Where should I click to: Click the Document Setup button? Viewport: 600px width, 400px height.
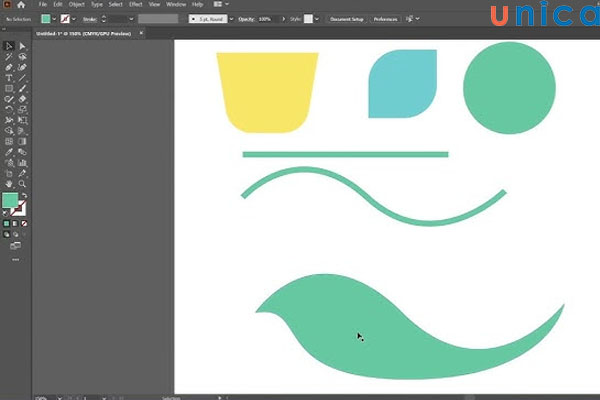click(x=345, y=19)
